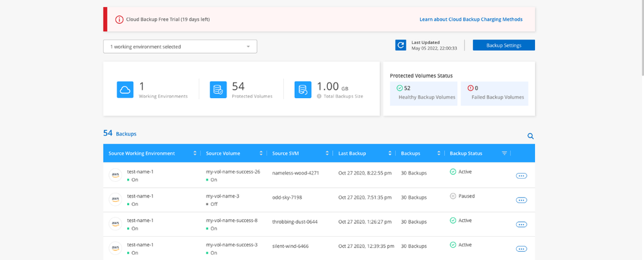Viewport: 644px width, 260px height.
Task: Click the refresh icon beside Last Updated
Action: coord(401,45)
